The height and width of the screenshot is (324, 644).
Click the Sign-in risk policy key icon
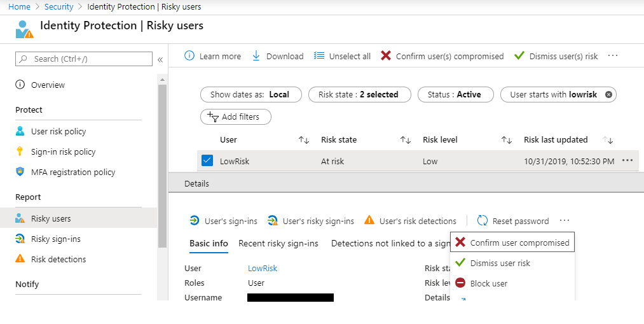click(x=20, y=151)
